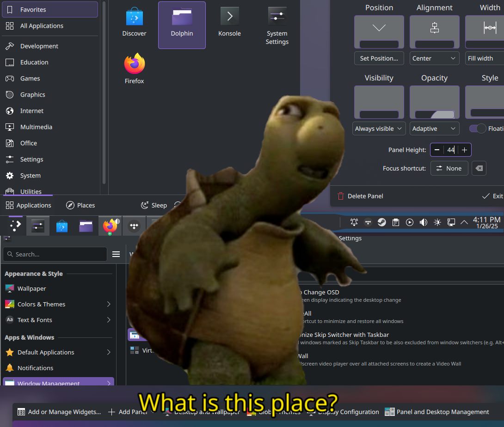The image size is (504, 427).
Task: Click the Delete Panel button
Action: (x=360, y=196)
